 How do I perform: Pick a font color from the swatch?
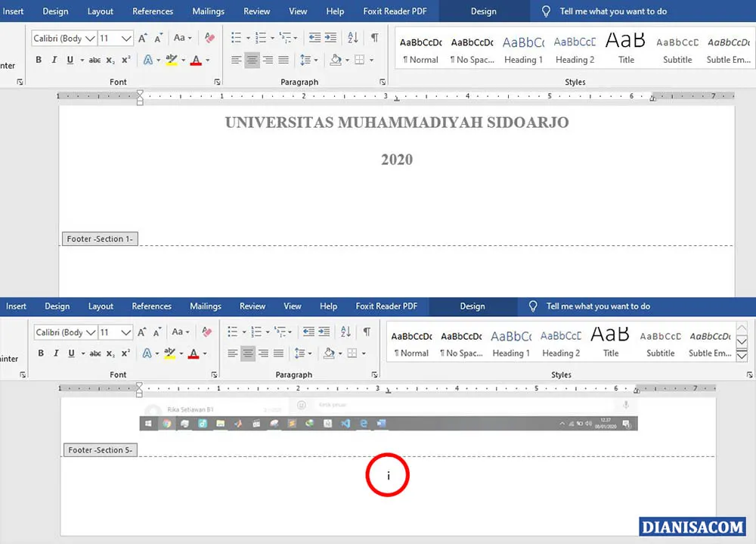pyautogui.click(x=195, y=59)
